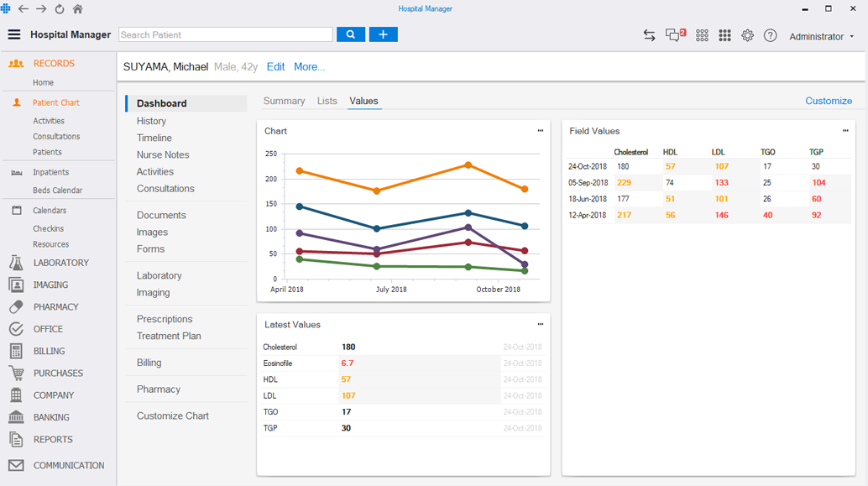Image resolution: width=868 pixels, height=486 pixels.
Task: Click the switch arrows icon in toolbar
Action: tap(649, 35)
